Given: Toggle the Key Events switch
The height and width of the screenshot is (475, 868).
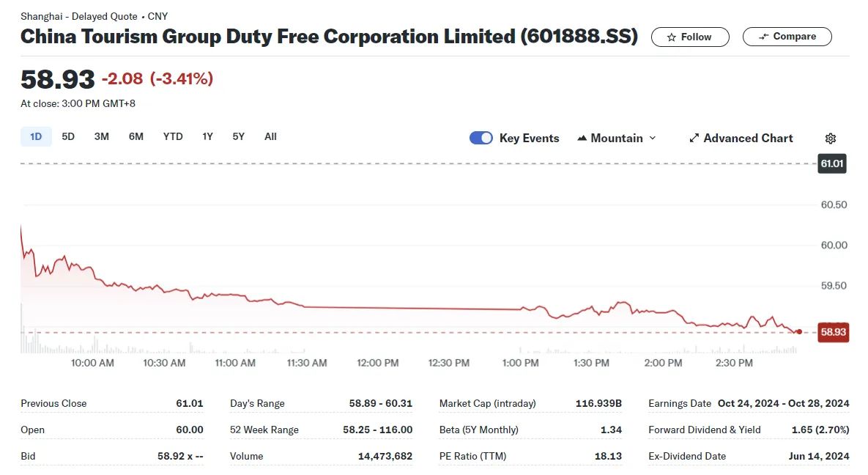Looking at the screenshot, I should coord(481,138).
